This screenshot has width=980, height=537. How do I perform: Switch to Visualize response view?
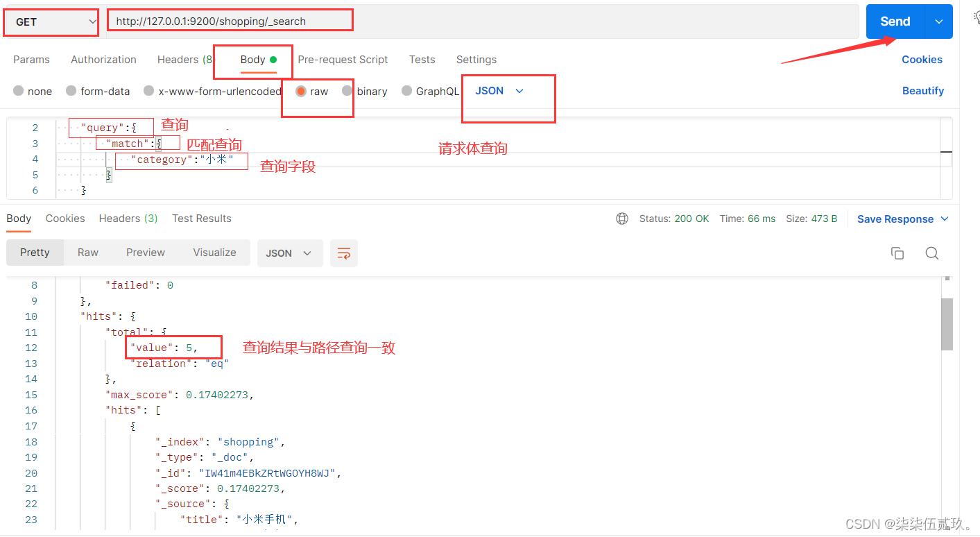[x=215, y=253]
